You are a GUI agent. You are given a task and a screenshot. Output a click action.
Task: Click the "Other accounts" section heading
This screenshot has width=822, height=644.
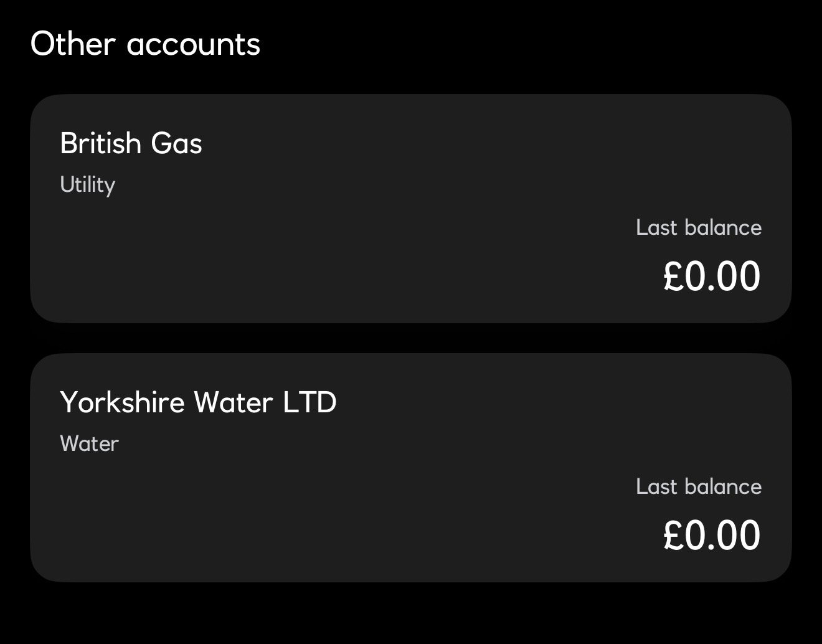(145, 44)
